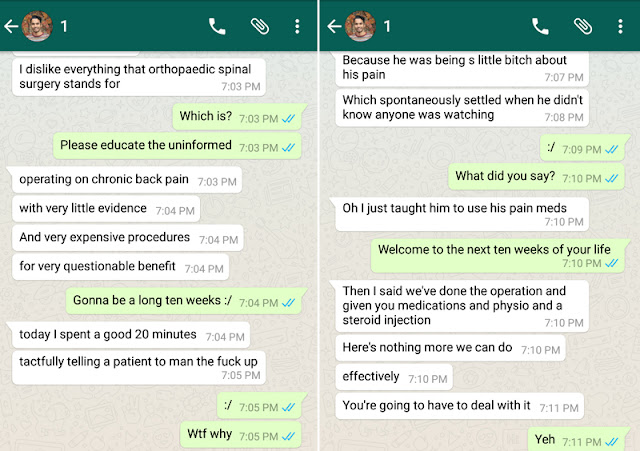Tap the 'Gonna be a long ten weeks' message

coord(185,302)
